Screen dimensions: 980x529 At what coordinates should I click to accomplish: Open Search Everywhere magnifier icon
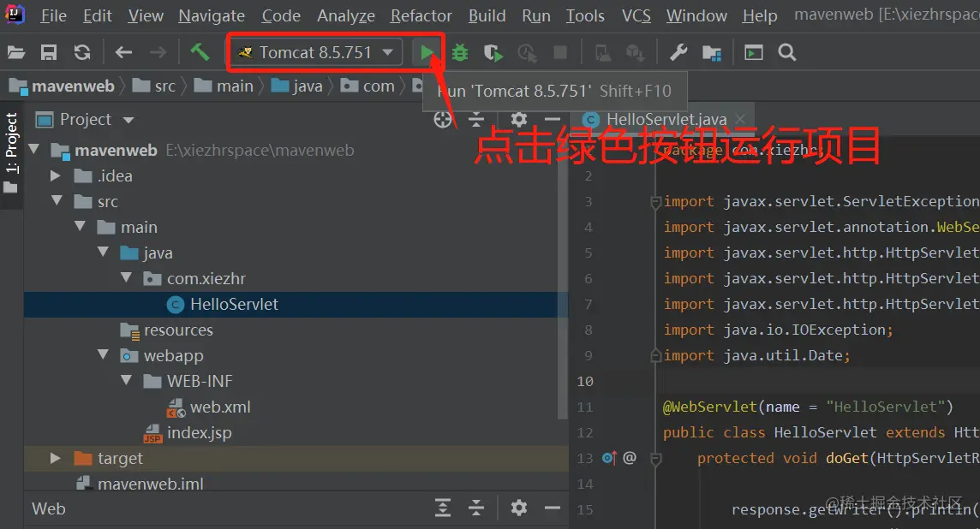pyautogui.click(x=787, y=52)
